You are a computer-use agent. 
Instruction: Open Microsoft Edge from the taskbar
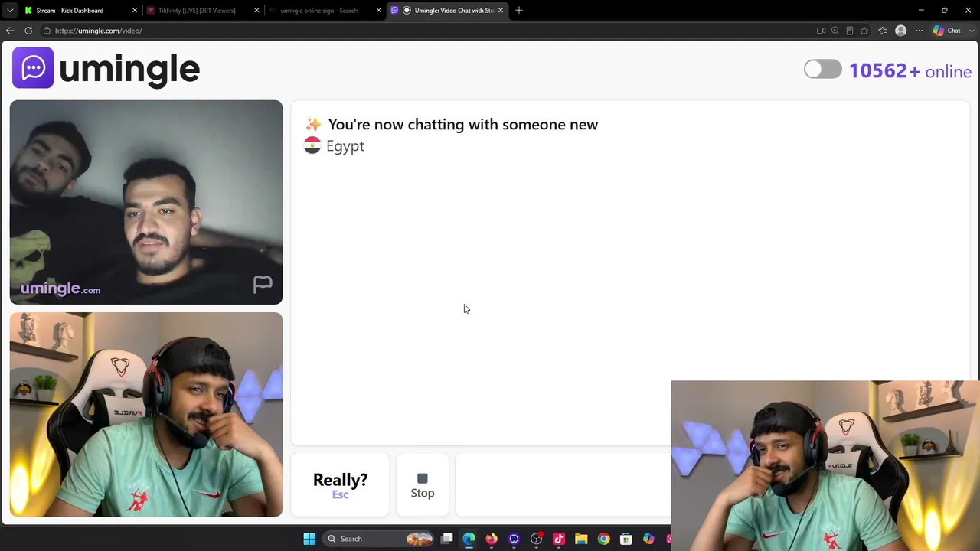pyautogui.click(x=469, y=539)
